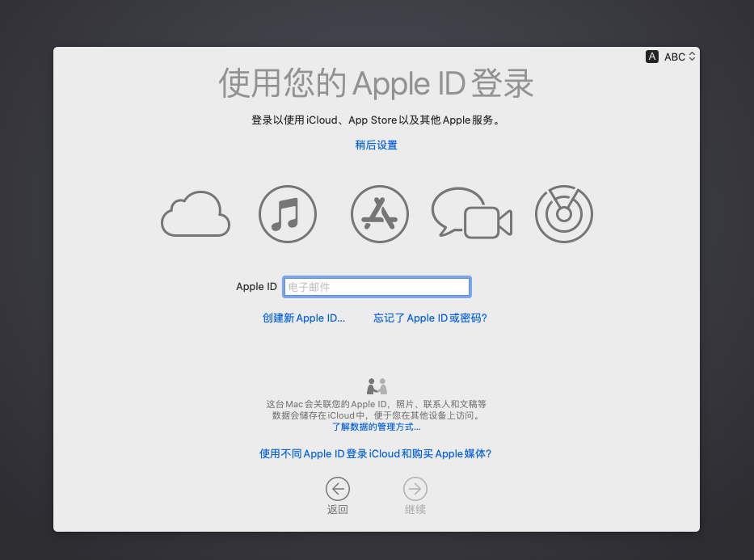Click the Find My radar icon

coord(564,214)
